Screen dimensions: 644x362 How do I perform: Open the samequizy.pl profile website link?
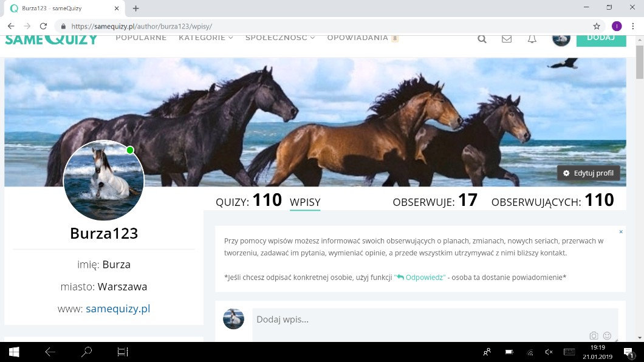pyautogui.click(x=118, y=309)
